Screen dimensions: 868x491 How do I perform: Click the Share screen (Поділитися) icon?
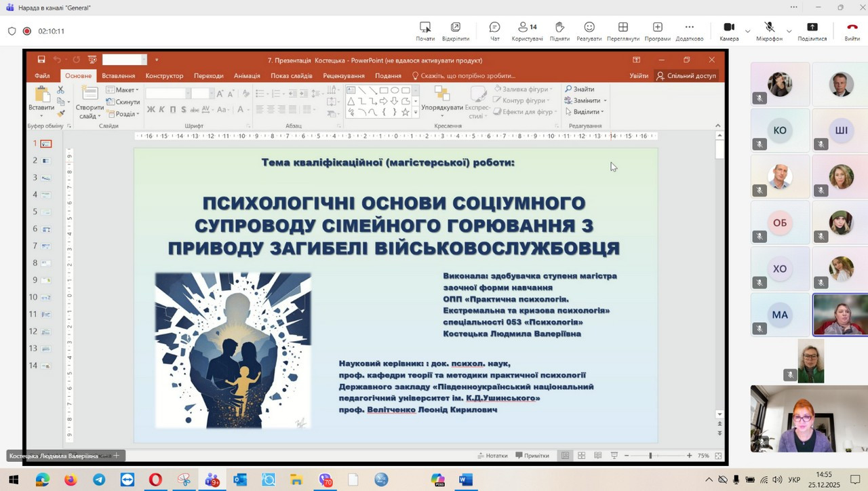[x=812, y=31]
